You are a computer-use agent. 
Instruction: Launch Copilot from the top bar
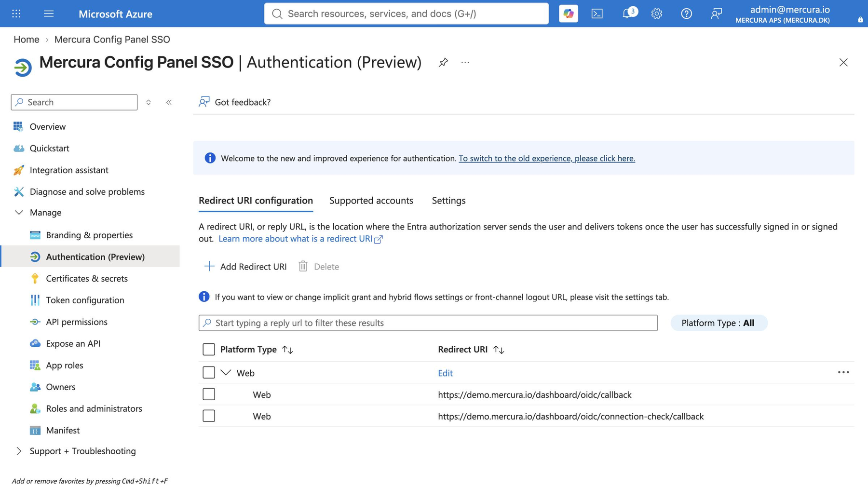pyautogui.click(x=568, y=14)
